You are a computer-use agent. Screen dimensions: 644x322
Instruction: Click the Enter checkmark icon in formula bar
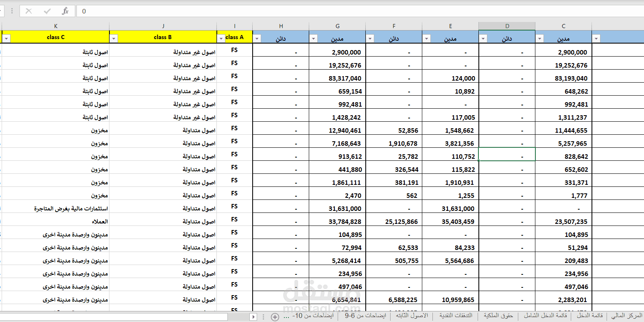coord(47,11)
